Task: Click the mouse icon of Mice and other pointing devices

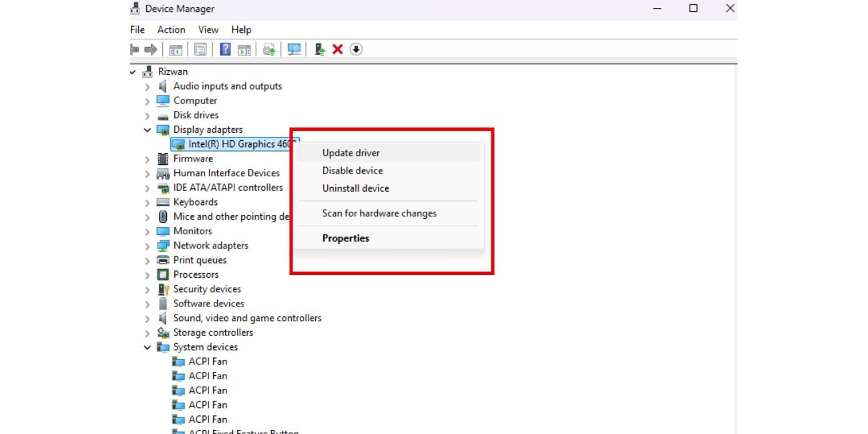Action: 163,217
